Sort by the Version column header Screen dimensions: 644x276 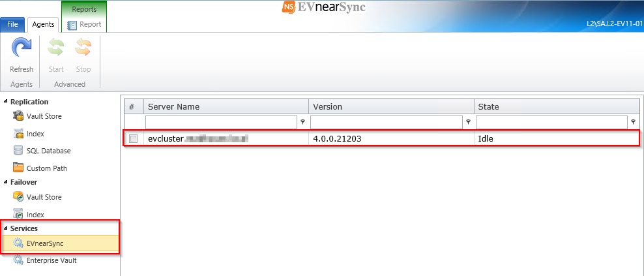pos(391,106)
